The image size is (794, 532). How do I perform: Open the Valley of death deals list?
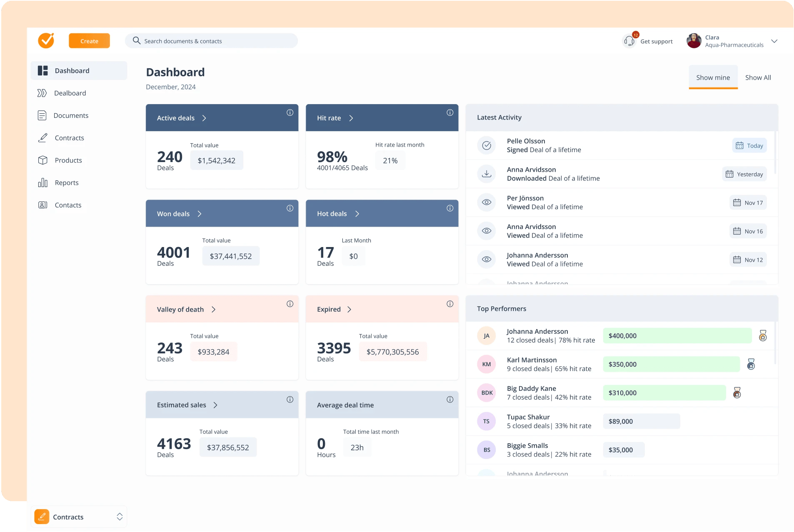point(214,309)
